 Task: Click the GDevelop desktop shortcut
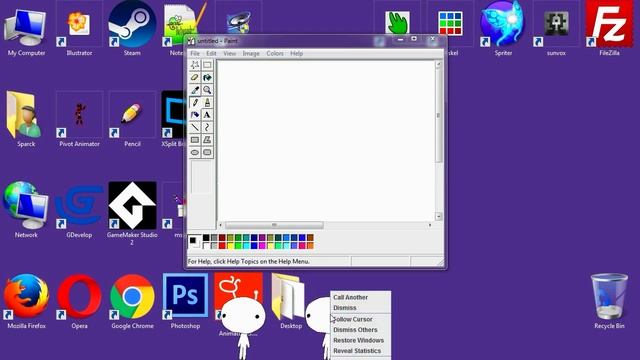click(x=79, y=210)
